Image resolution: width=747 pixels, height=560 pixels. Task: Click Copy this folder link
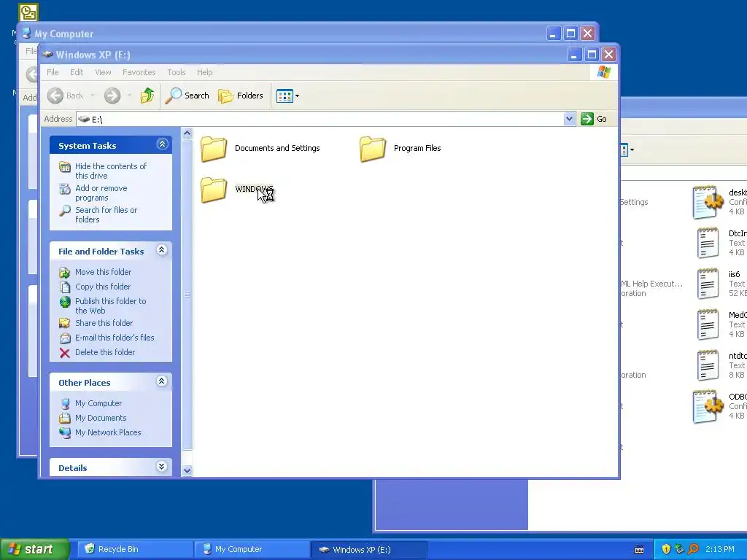click(103, 287)
